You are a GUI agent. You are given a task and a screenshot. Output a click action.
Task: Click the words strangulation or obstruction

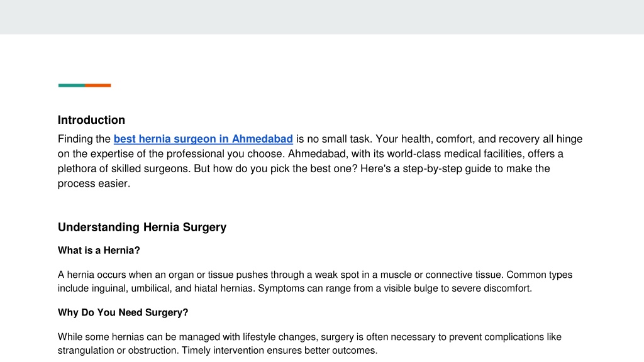point(118,351)
